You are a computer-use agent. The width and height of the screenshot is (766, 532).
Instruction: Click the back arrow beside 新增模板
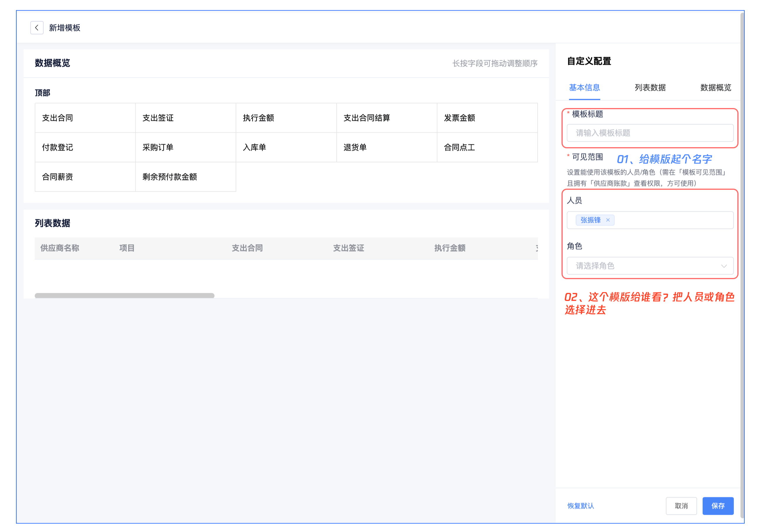pos(37,28)
